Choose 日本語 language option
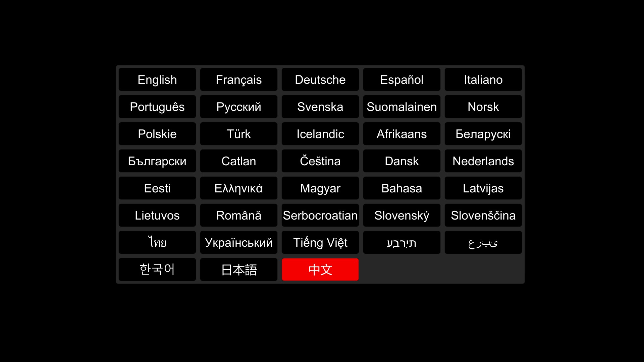The height and width of the screenshot is (362, 644). tap(239, 269)
